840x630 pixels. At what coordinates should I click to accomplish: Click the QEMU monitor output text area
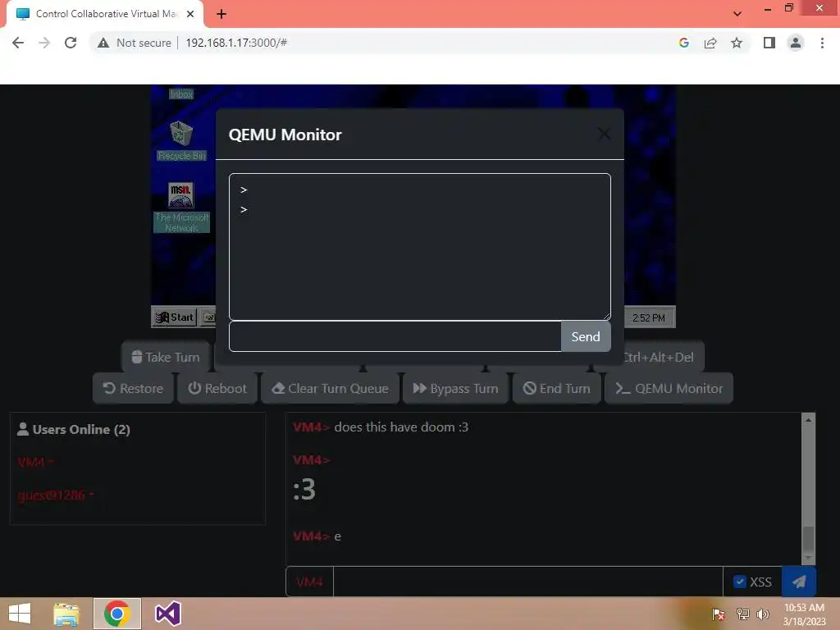tap(419, 246)
